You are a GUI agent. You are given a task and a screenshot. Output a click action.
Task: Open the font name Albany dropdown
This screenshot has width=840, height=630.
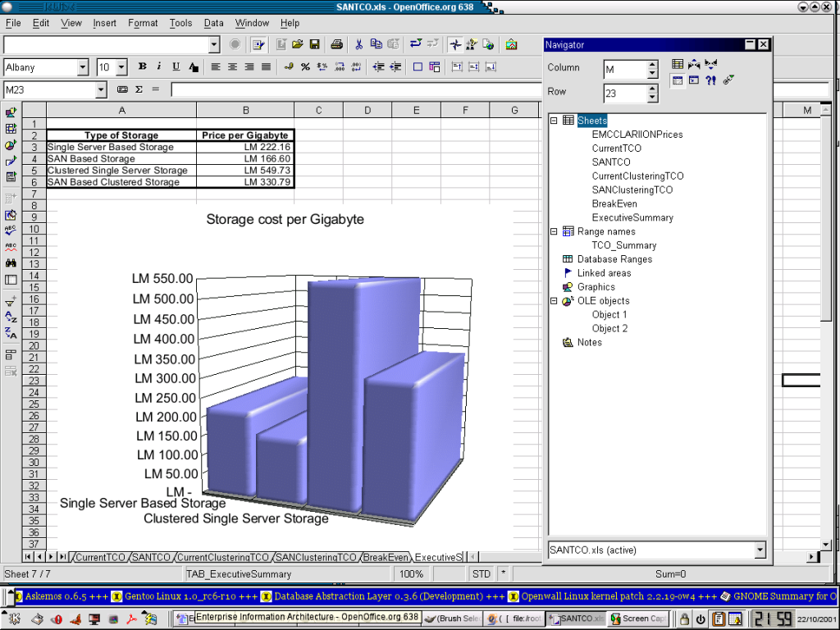[83, 67]
